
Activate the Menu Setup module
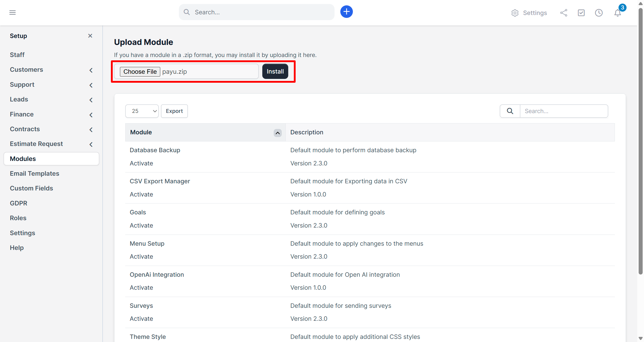click(x=141, y=257)
